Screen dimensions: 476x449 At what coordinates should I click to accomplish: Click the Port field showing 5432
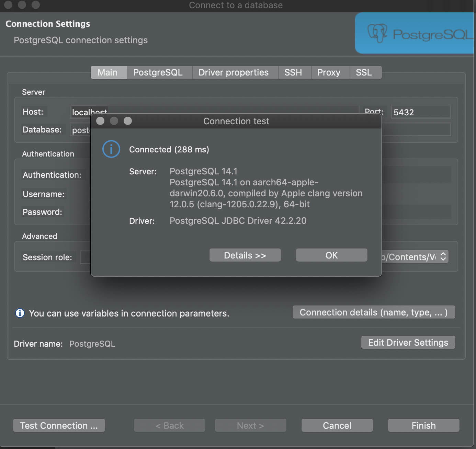coord(421,112)
